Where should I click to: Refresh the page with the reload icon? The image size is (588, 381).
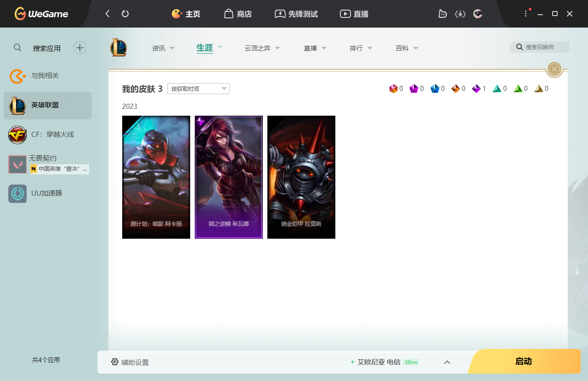[125, 14]
